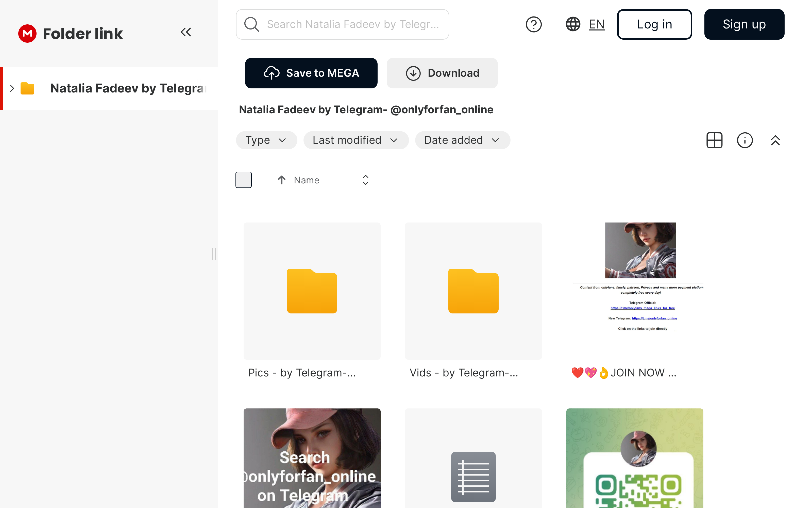This screenshot has width=812, height=508.
Task: Toggle the select all checkbox
Action: tap(244, 180)
